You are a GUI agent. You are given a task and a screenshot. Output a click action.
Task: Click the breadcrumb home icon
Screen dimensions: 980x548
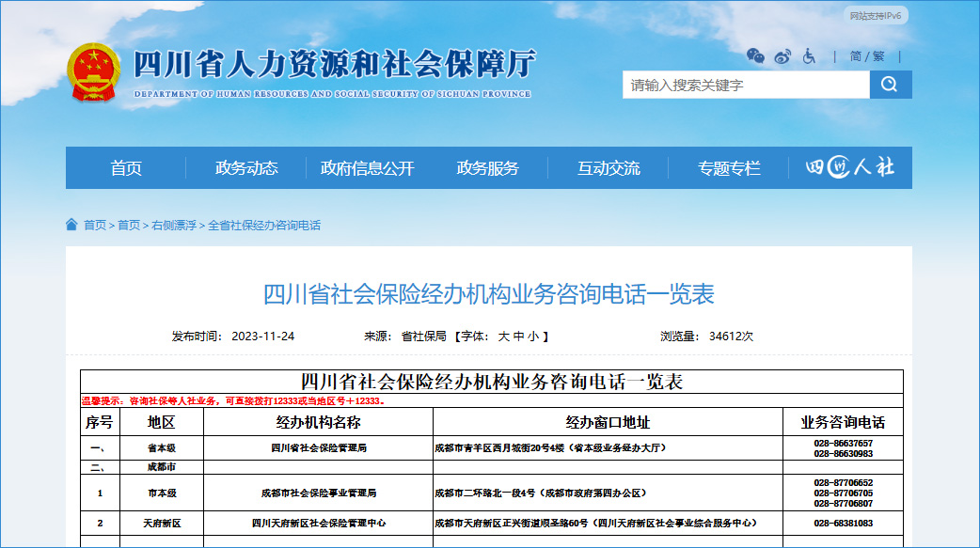71,225
